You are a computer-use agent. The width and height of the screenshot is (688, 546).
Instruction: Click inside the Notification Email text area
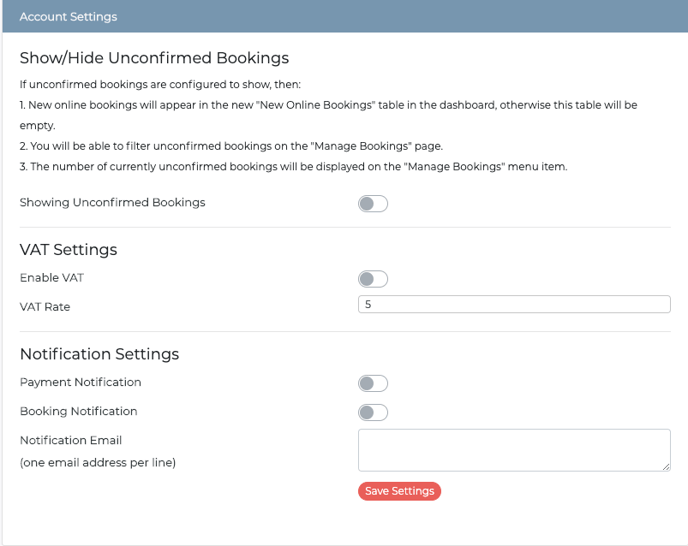[x=514, y=450]
